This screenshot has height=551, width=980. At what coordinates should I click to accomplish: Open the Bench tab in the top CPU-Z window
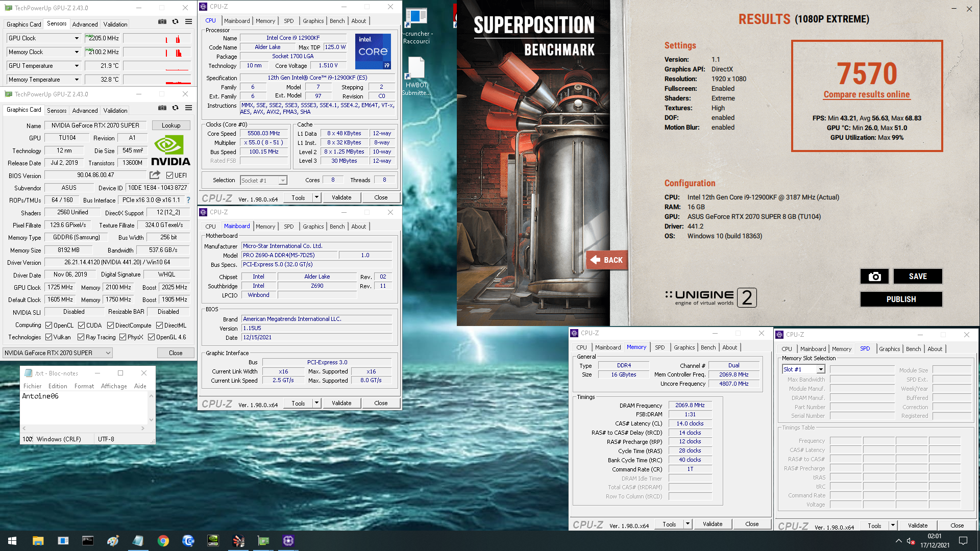pos(337,21)
